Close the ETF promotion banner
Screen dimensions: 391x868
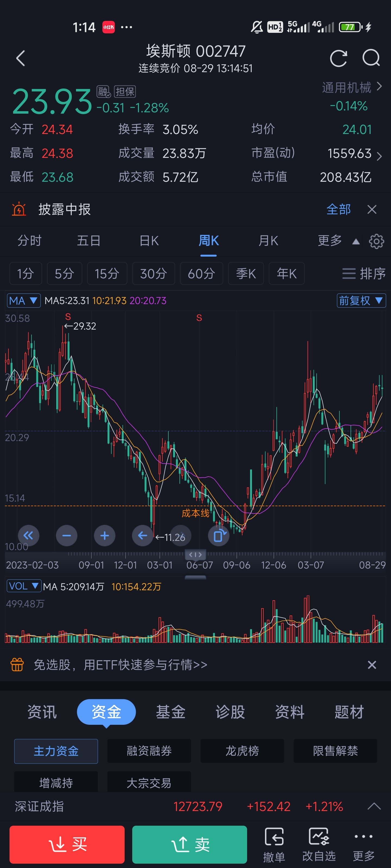tap(372, 665)
